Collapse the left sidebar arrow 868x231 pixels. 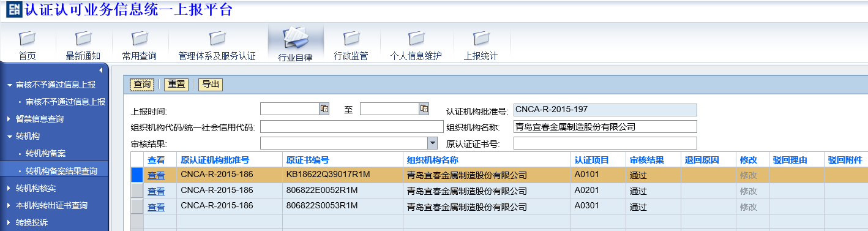(101, 70)
